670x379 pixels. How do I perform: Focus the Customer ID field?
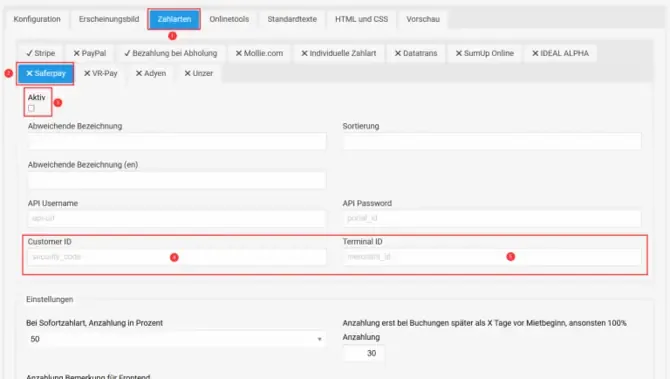pyautogui.click(x=177, y=257)
